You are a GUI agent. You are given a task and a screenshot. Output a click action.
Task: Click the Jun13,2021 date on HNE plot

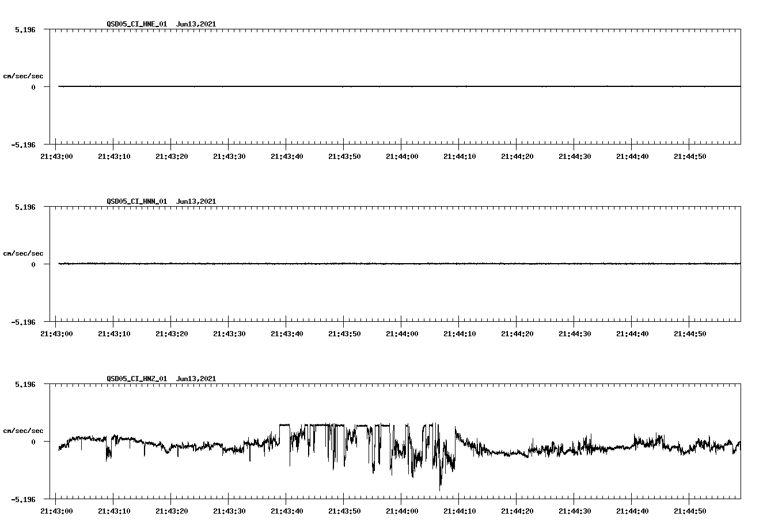pyautogui.click(x=196, y=24)
